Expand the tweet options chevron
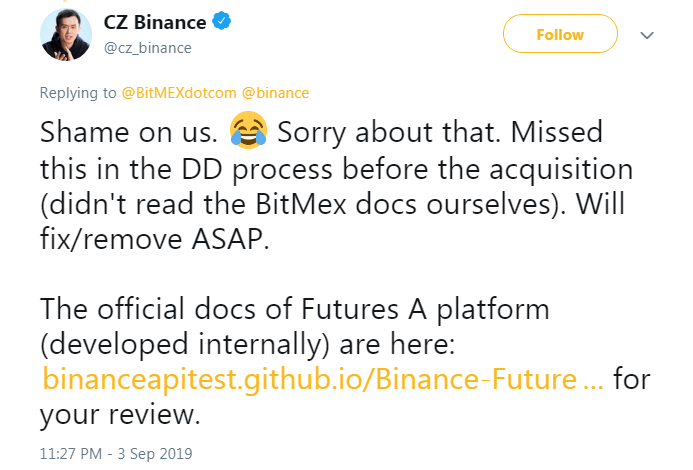The width and height of the screenshot is (693, 470). [x=646, y=35]
